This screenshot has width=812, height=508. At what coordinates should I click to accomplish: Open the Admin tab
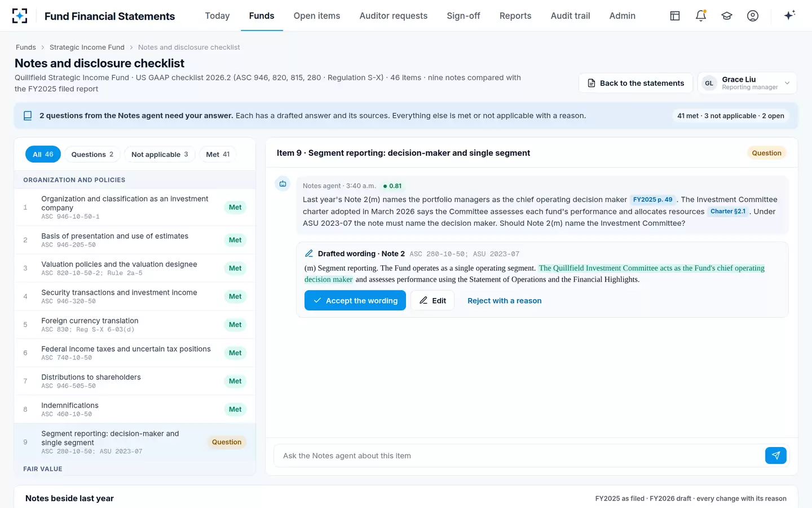tap(623, 16)
